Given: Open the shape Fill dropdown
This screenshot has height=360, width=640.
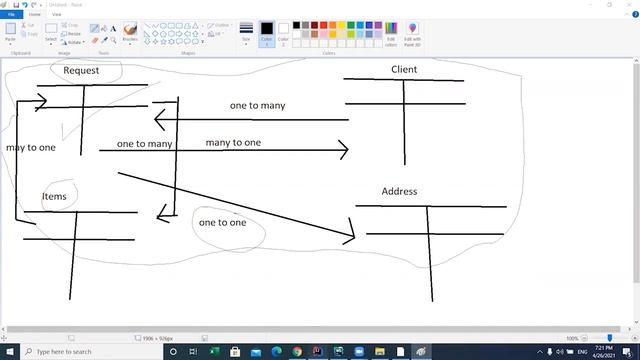Looking at the screenshot, I should pyautogui.click(x=216, y=34).
